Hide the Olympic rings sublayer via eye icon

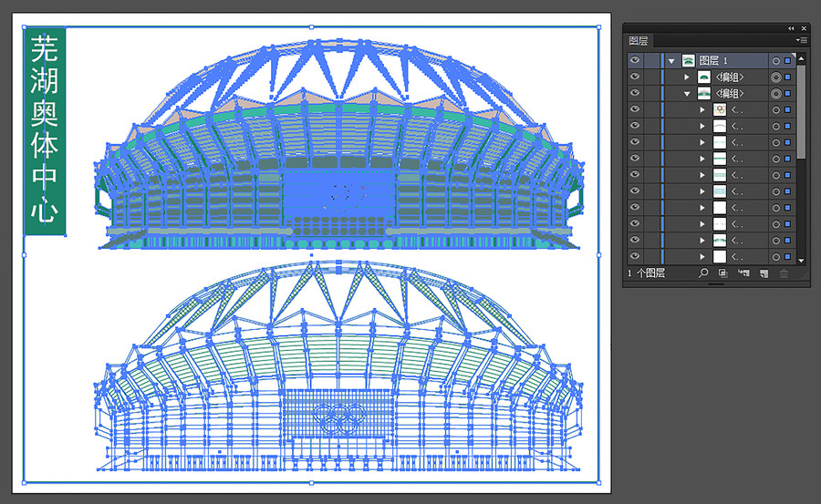pyautogui.click(x=635, y=108)
